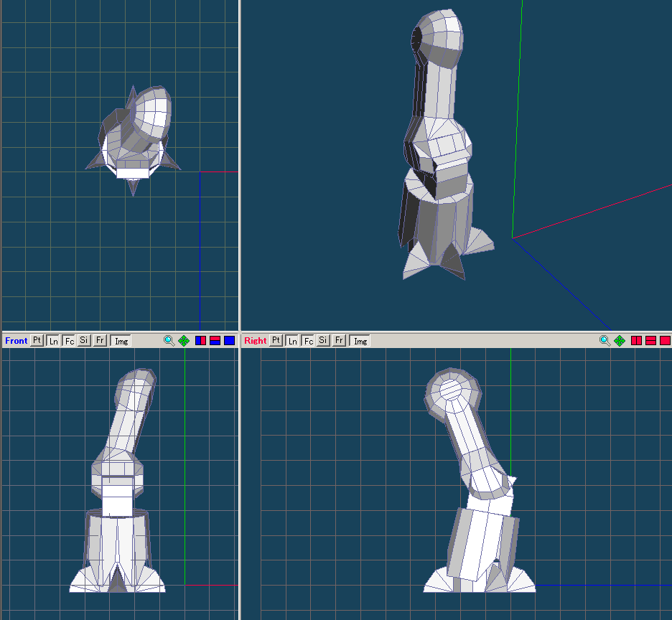Toggle Si display in Front view
This screenshot has width=672, height=620.
pyautogui.click(x=85, y=341)
